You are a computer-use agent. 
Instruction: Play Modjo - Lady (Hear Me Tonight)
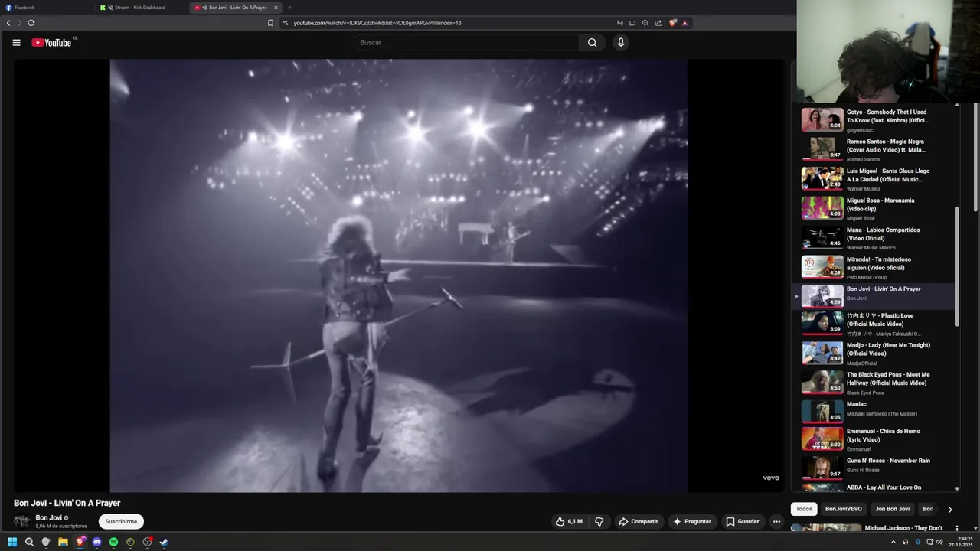pos(873,353)
